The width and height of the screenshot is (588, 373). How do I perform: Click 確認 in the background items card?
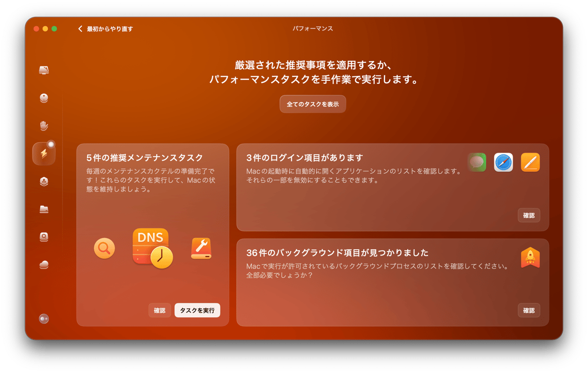[x=529, y=311]
